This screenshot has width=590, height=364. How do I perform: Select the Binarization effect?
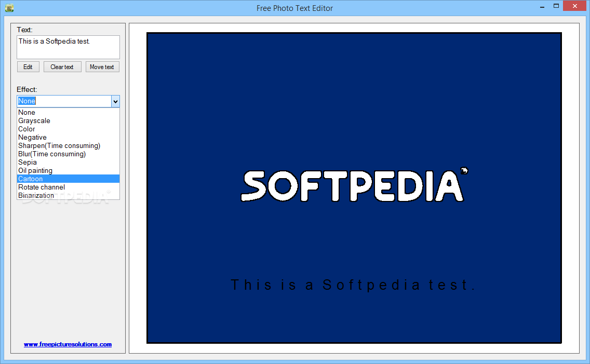click(68, 195)
